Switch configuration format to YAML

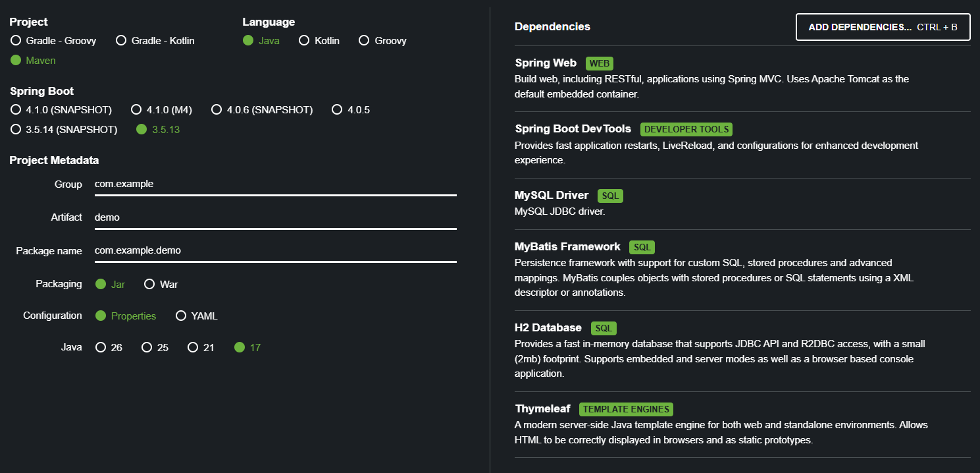(x=181, y=316)
